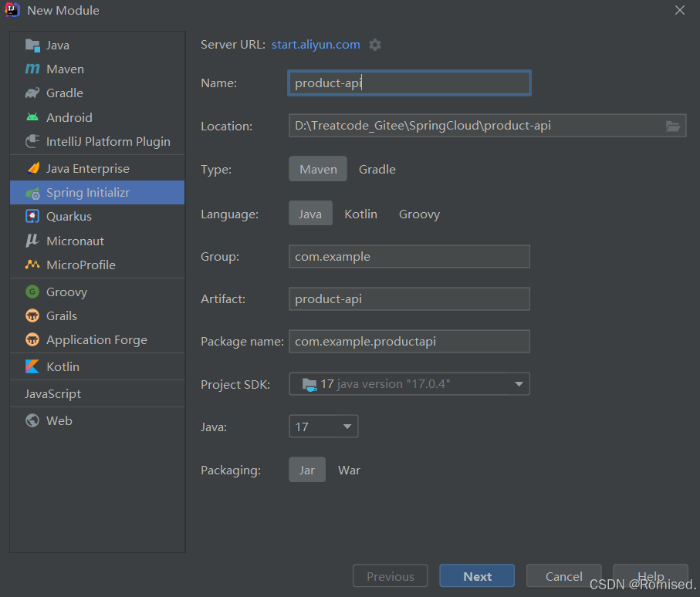Screen dimensions: 700x597
Task: Click the Grails icon
Action: click(x=32, y=316)
